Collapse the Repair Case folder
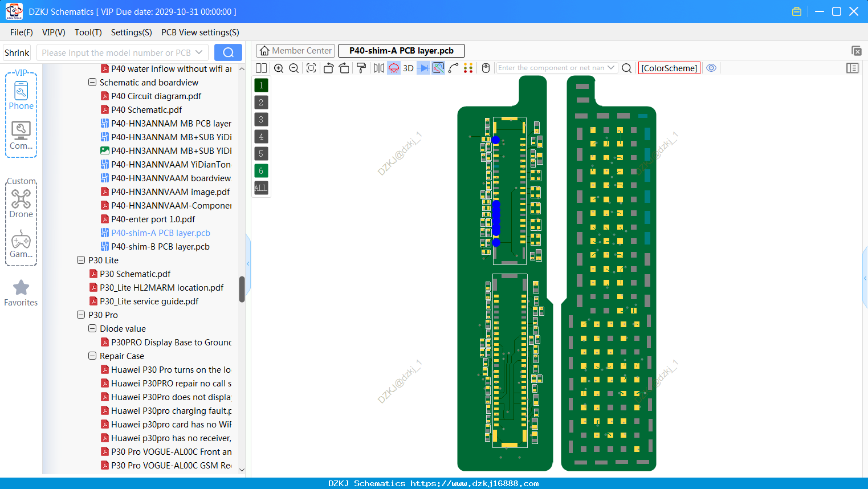The width and height of the screenshot is (868, 489). click(92, 356)
